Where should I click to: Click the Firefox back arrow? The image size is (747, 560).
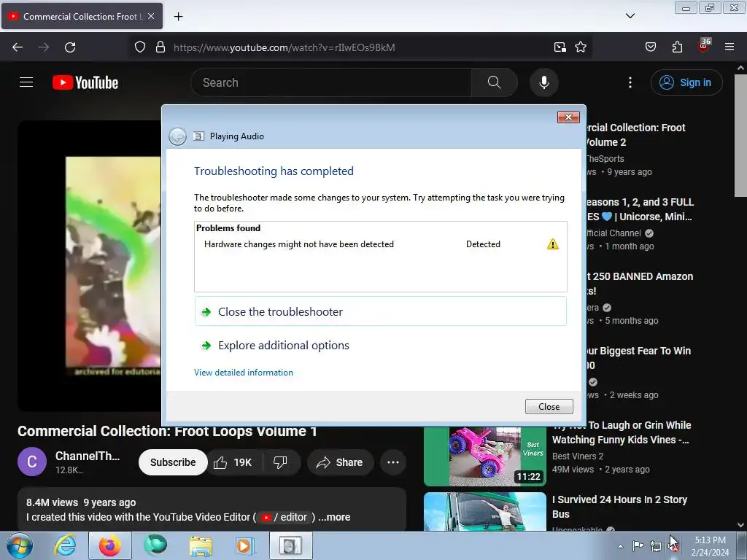click(18, 47)
